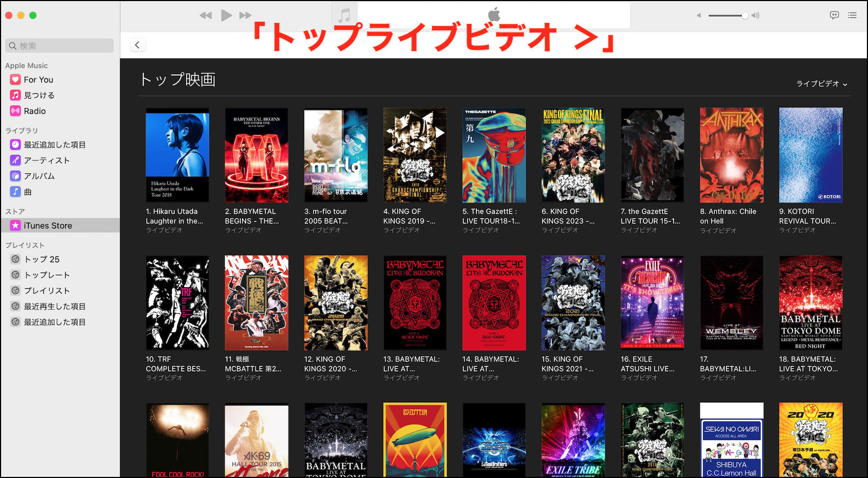This screenshot has height=478, width=868.
Task: Click the 曲 note icon
Action: [15, 192]
